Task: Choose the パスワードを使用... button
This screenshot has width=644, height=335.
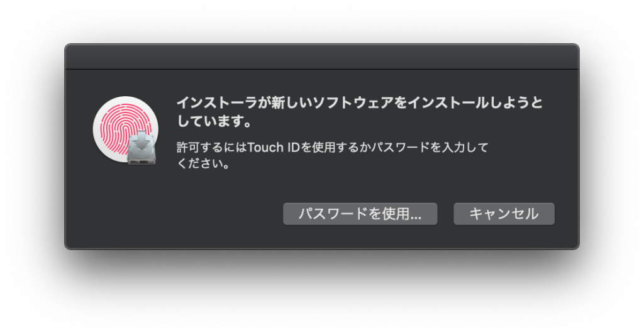Action: coord(360,214)
